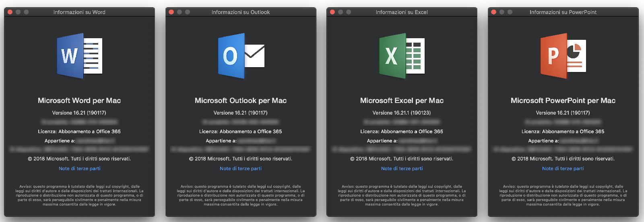
Task: Click Versione 16.21 (190117) in PowerPoint window
Action: click(x=563, y=113)
